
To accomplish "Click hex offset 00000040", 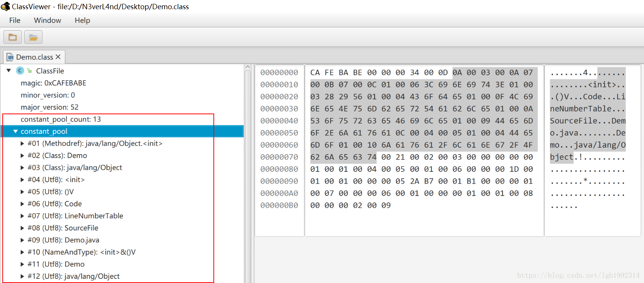I will [279, 121].
